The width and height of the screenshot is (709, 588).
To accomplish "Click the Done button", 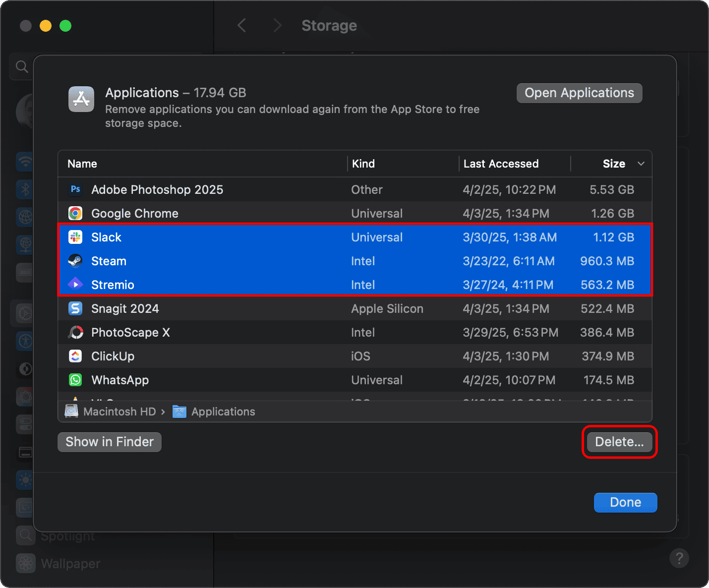I will [x=625, y=502].
